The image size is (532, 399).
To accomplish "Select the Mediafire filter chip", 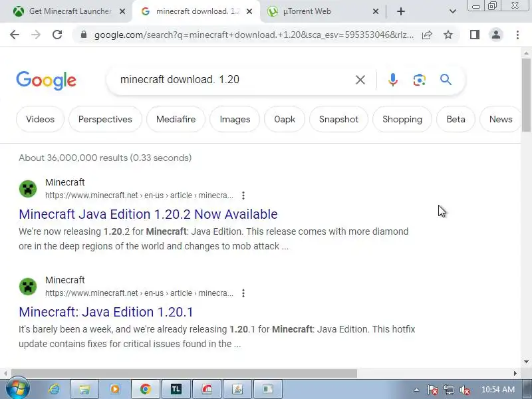I will coord(176,119).
